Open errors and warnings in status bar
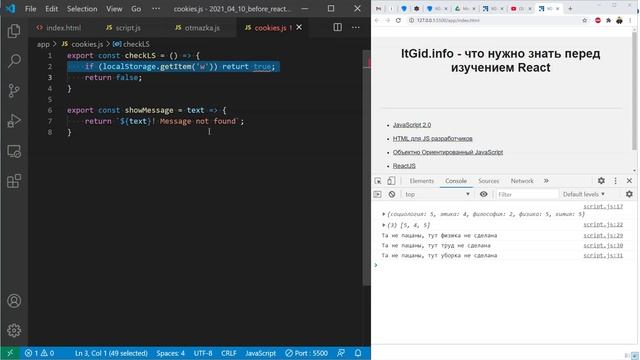The image size is (640, 360). click(x=39, y=353)
